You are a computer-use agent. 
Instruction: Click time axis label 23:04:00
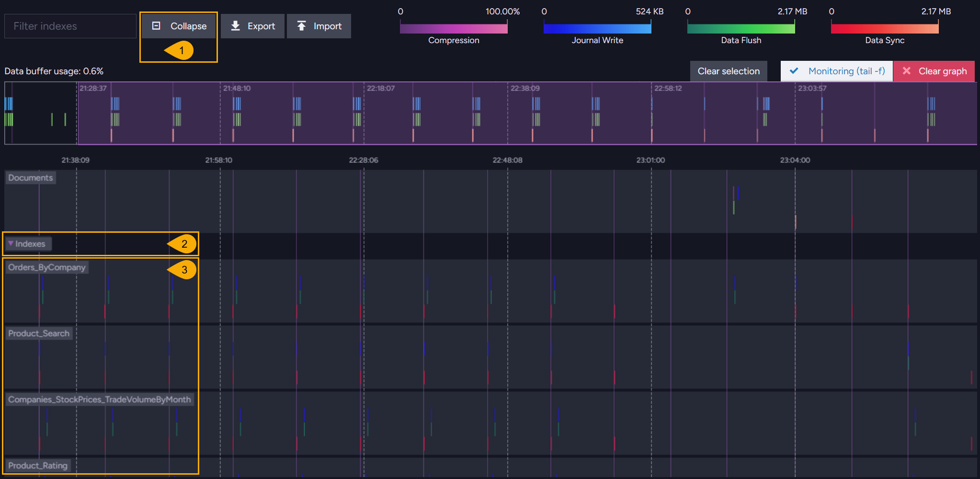pyautogui.click(x=795, y=160)
